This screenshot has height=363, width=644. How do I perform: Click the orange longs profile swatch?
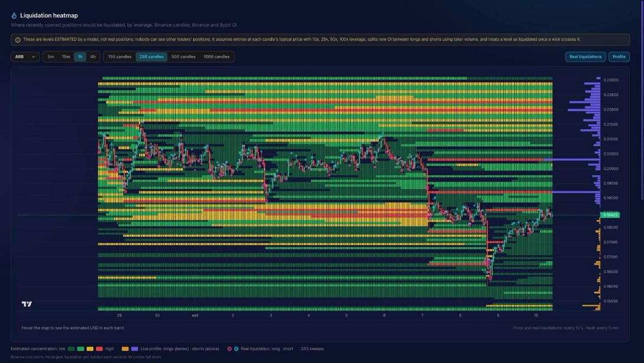coord(125,349)
